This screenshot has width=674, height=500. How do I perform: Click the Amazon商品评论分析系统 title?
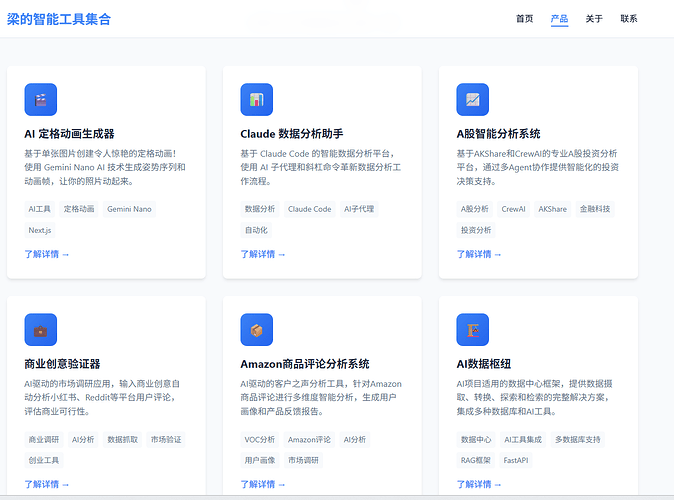(305, 364)
